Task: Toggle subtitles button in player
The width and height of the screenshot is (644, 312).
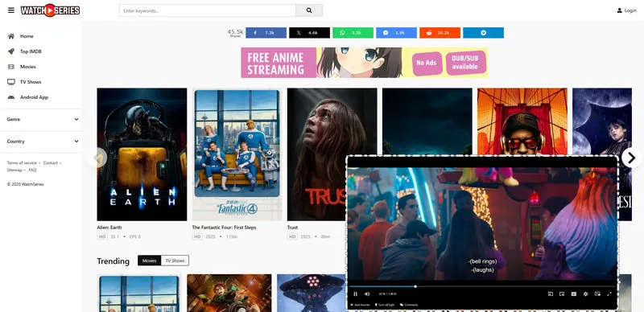Action: (x=574, y=294)
